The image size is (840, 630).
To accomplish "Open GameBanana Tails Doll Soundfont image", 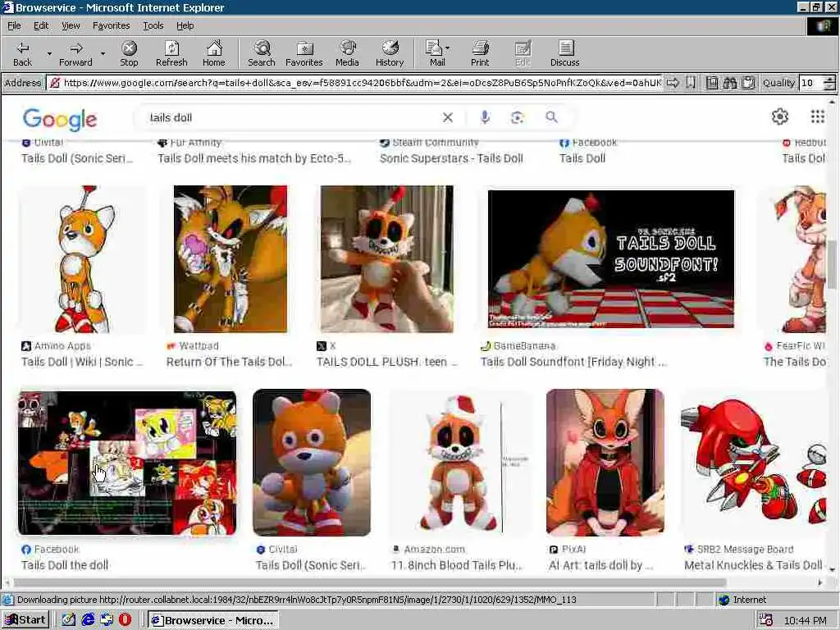I will point(610,259).
